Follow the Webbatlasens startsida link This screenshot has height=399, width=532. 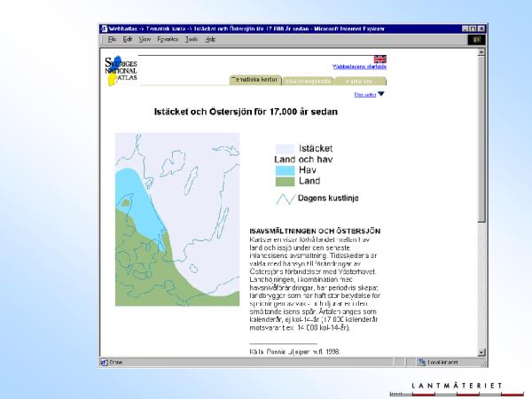[x=359, y=66]
